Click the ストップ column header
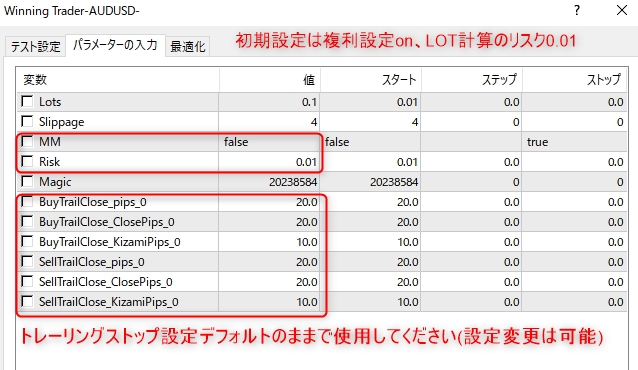Viewport: 638px width, 370px height. tap(575, 80)
